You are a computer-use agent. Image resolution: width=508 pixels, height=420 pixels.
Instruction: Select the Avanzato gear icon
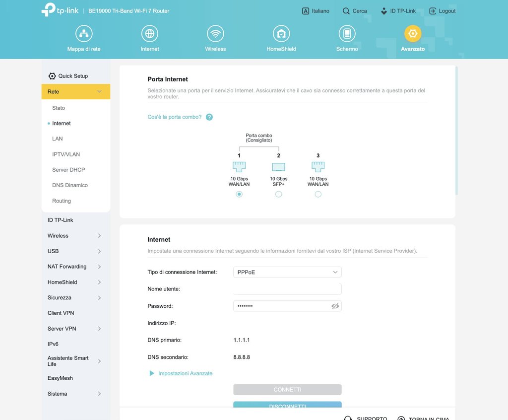coord(413,34)
